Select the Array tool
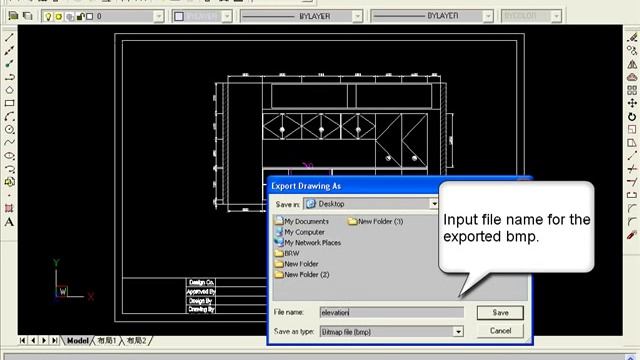The height and width of the screenshot is (360, 640). pos(632,90)
